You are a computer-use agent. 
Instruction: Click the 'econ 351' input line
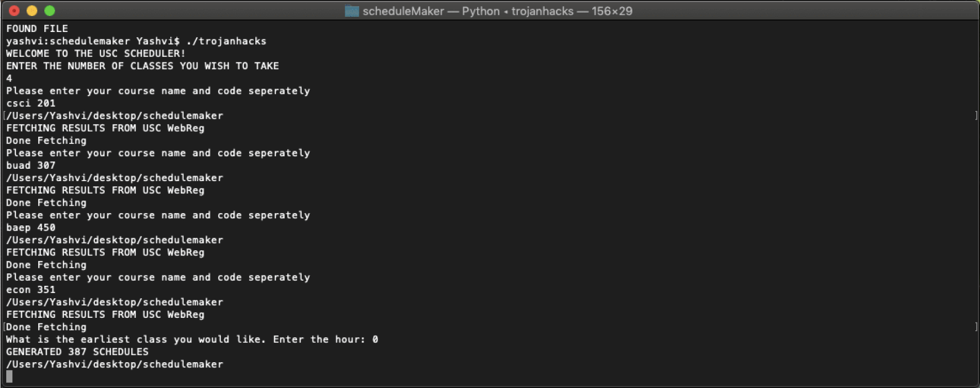pyautogui.click(x=31, y=290)
